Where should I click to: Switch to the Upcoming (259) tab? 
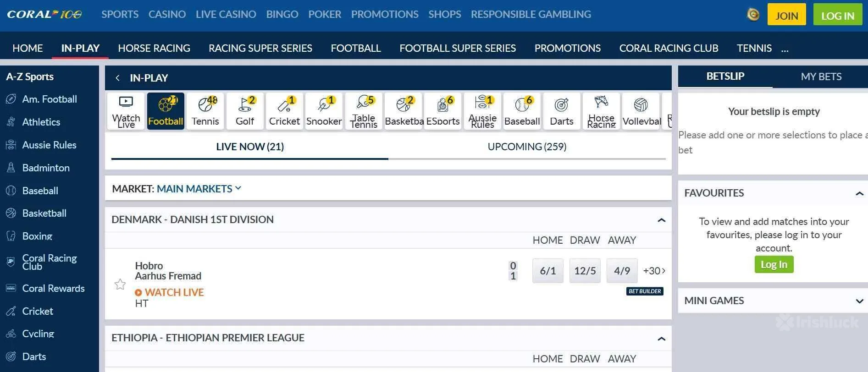pos(527,147)
